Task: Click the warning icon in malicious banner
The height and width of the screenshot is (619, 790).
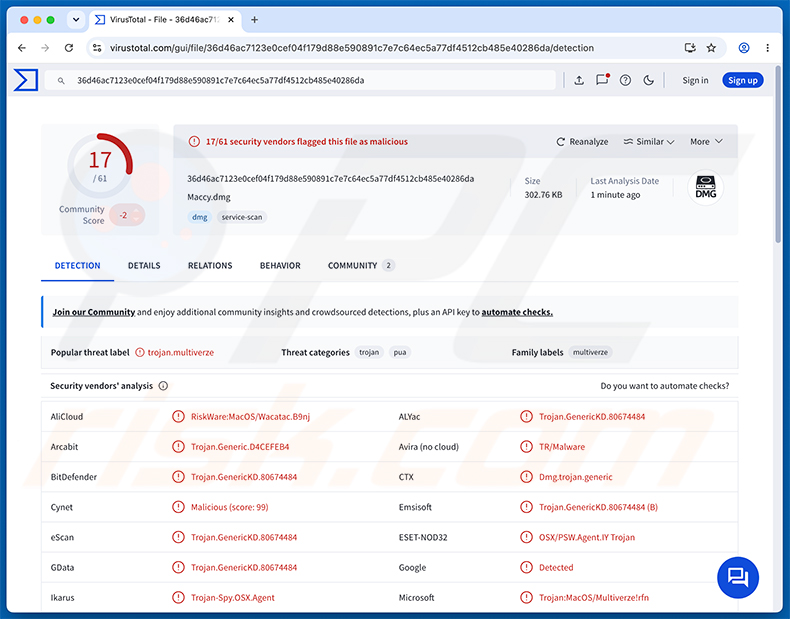Action: (x=194, y=142)
